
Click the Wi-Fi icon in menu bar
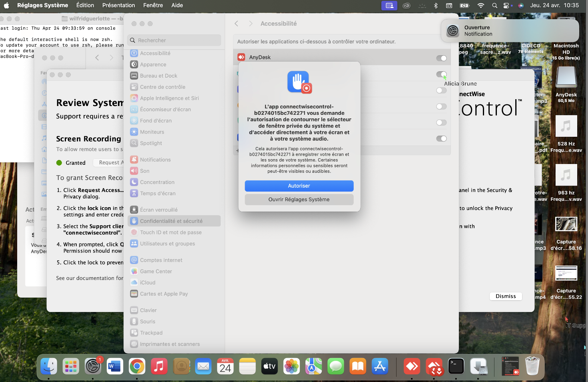pos(481,6)
